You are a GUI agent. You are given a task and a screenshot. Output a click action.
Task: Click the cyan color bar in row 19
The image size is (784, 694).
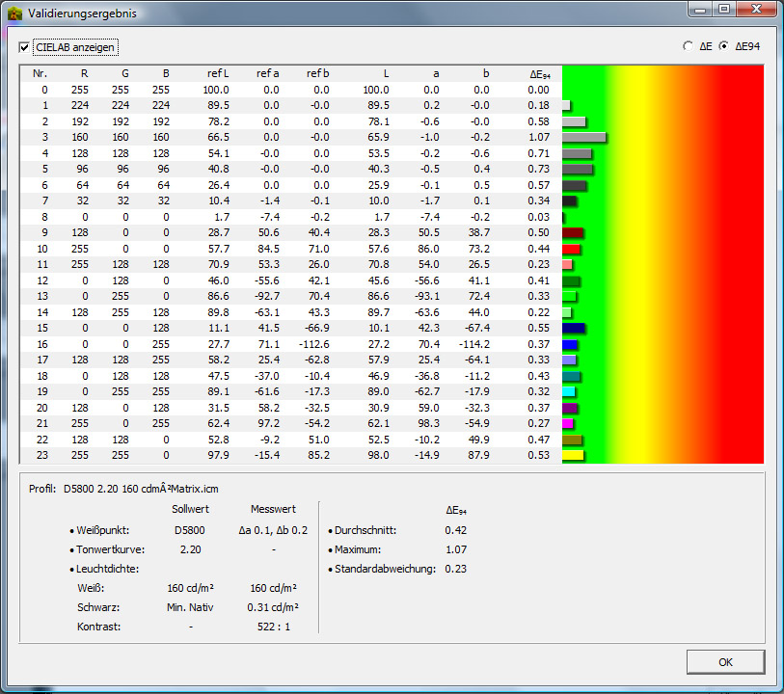[569, 392]
